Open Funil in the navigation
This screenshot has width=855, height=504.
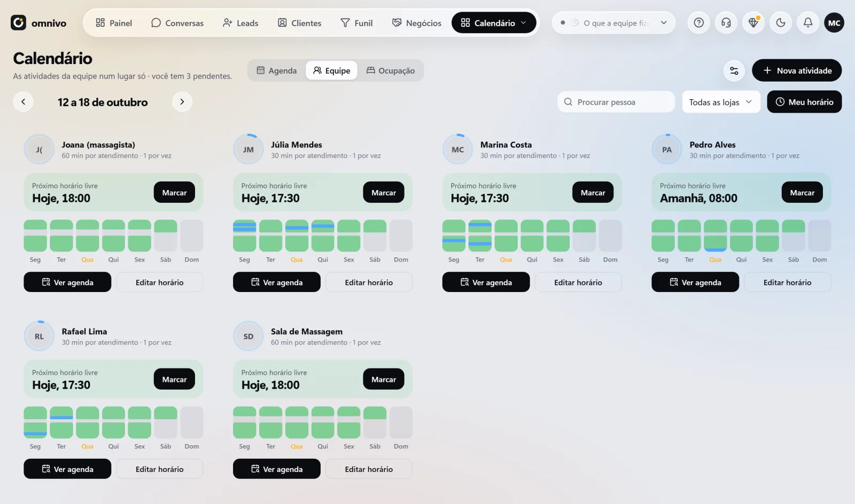[356, 23]
